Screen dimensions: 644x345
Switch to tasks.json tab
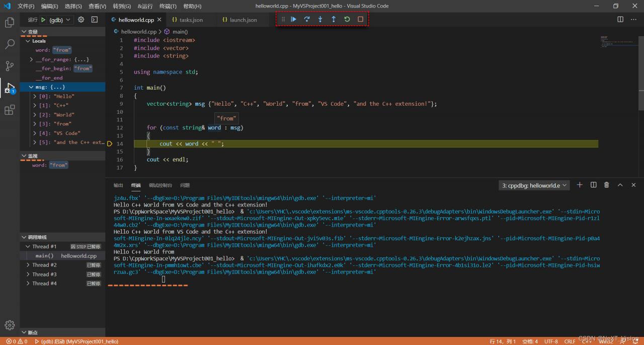pyautogui.click(x=191, y=20)
